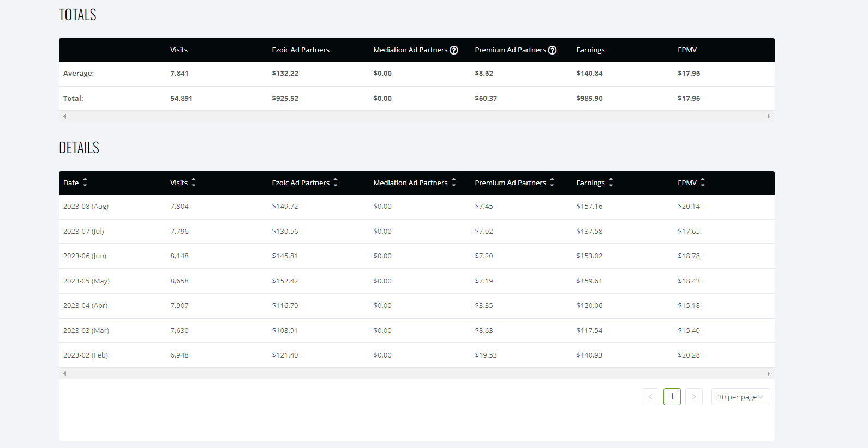Click the Details horizontal scrollbar track
The height and width of the screenshot is (448, 868).
417,373
